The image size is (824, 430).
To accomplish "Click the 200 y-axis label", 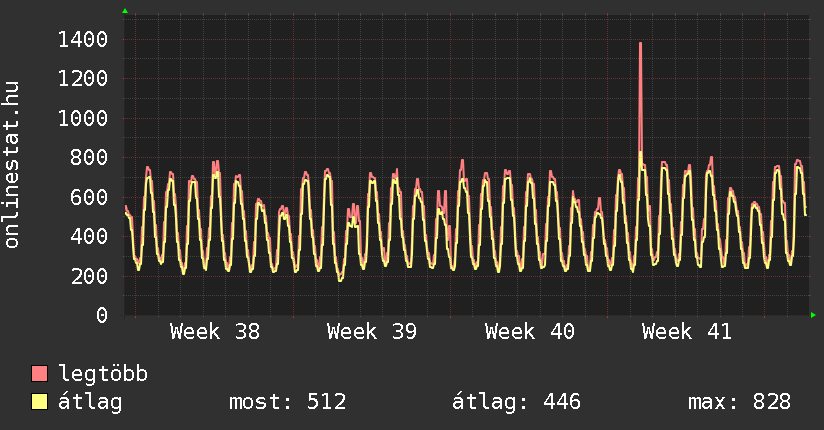I will [x=89, y=276].
